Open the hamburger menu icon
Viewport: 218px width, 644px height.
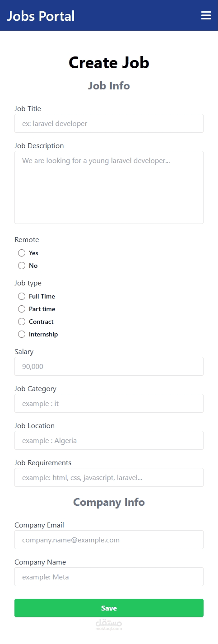click(x=206, y=16)
